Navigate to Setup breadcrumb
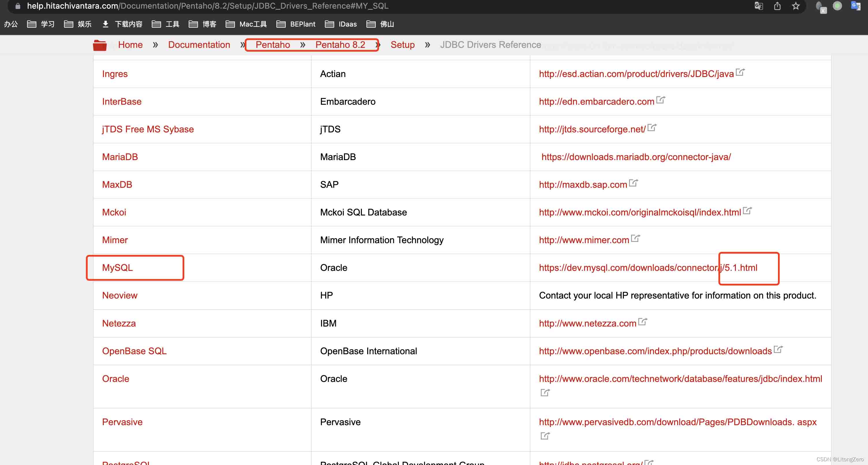Image resolution: width=868 pixels, height=465 pixels. [x=402, y=45]
